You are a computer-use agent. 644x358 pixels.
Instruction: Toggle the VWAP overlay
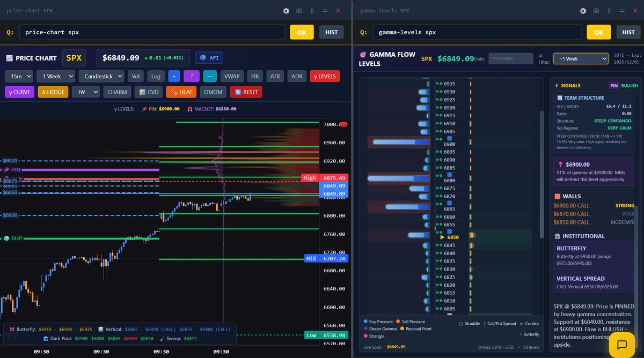[232, 77]
